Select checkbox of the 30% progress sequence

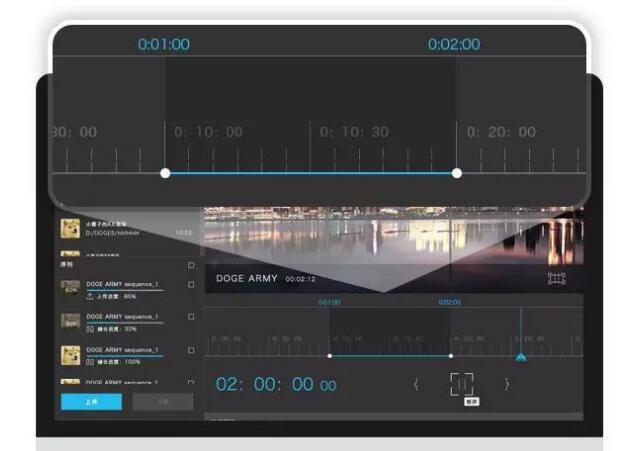(191, 318)
